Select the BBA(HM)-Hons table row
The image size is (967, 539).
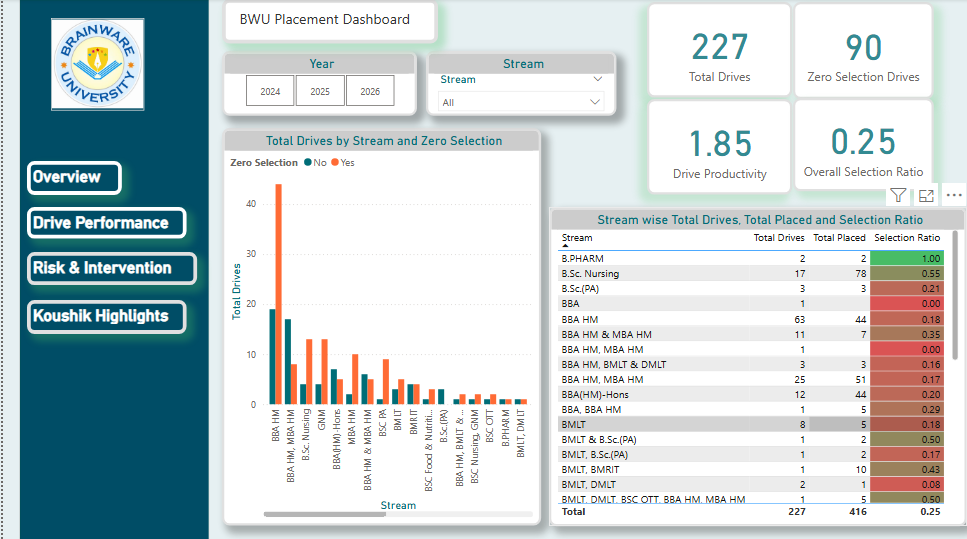tap(751, 395)
